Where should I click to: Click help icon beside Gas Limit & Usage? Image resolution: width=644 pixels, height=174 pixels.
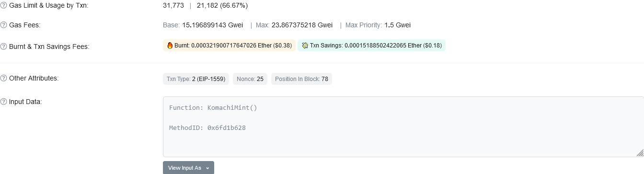point(3,6)
